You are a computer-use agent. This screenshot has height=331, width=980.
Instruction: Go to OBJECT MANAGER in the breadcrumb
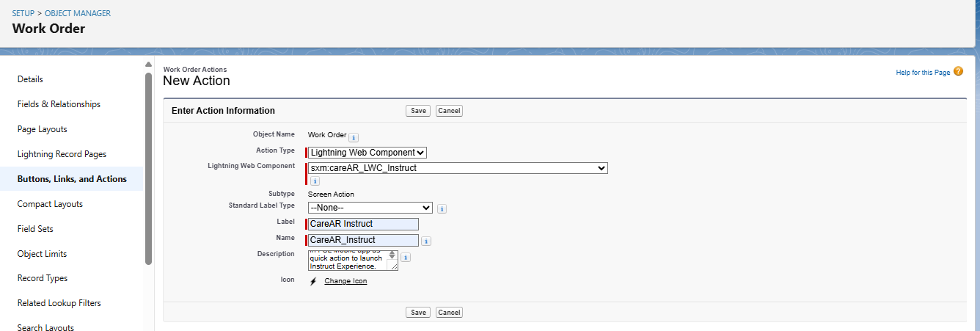tap(78, 14)
